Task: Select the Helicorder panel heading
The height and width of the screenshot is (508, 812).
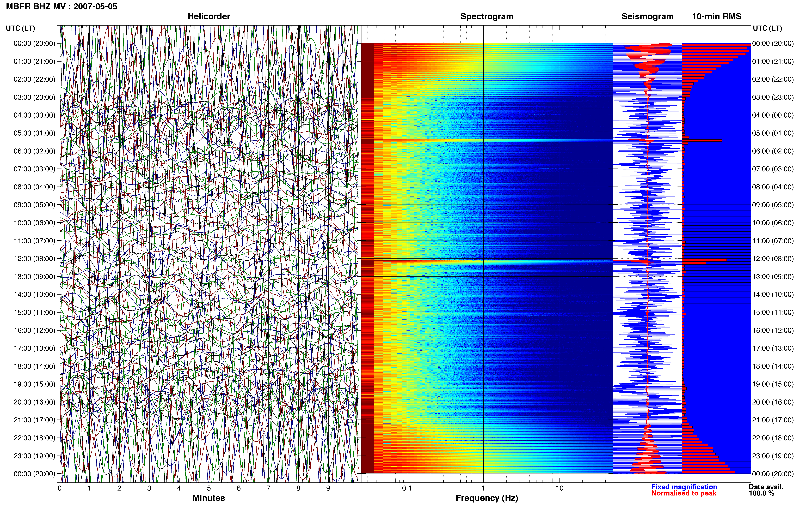Action: (209, 16)
